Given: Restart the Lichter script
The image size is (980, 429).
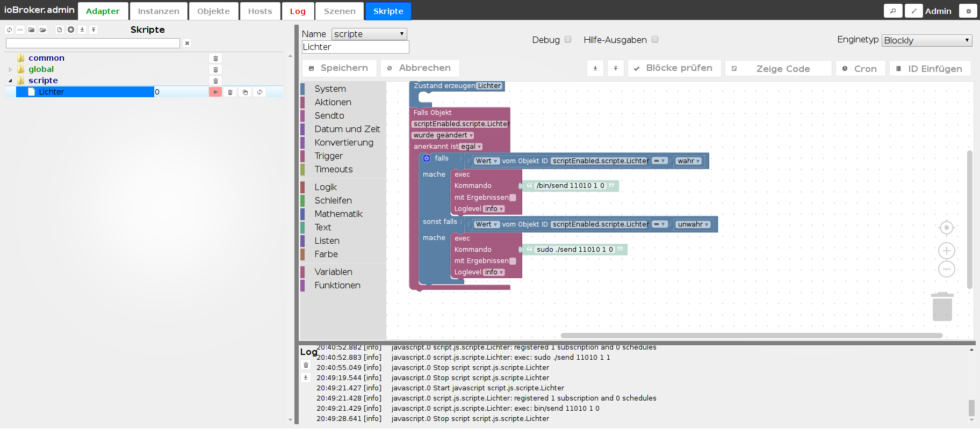Looking at the screenshot, I should tap(260, 92).
